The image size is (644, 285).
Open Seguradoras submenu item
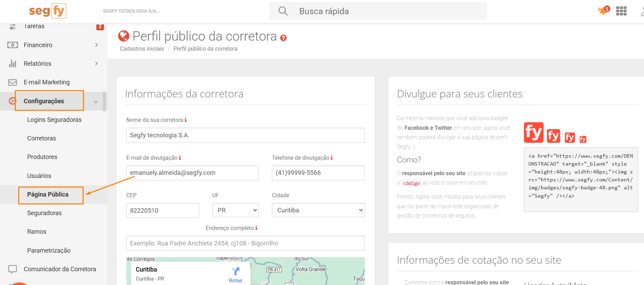tap(44, 213)
